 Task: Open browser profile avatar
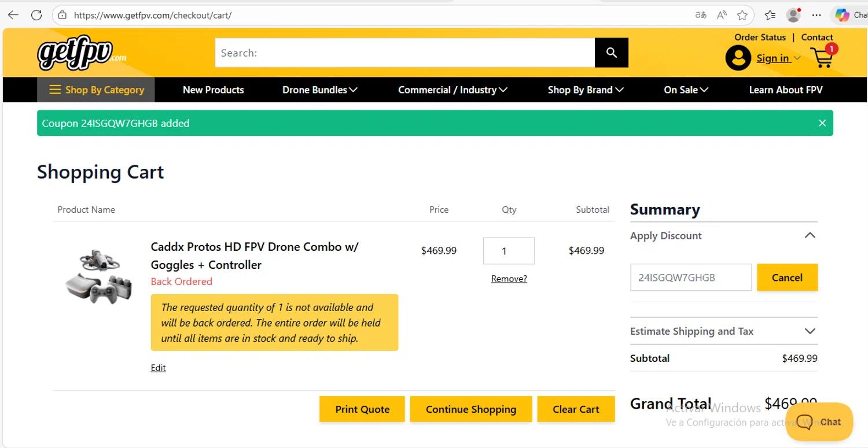click(x=793, y=15)
